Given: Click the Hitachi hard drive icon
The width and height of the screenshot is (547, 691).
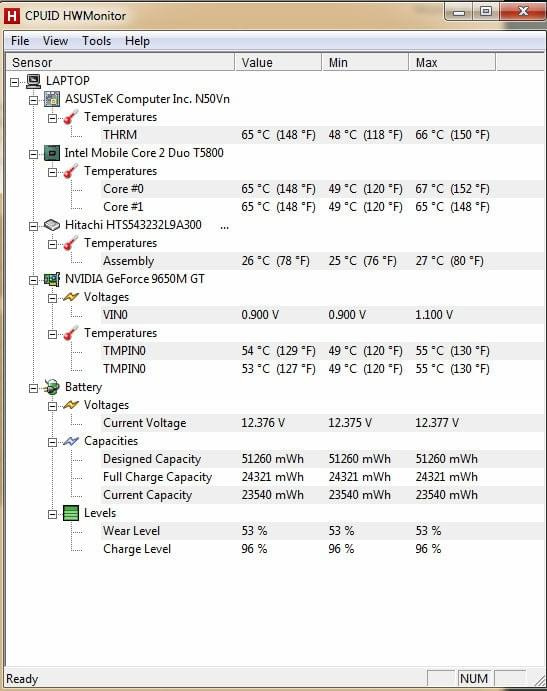Looking at the screenshot, I should click(x=52, y=225).
